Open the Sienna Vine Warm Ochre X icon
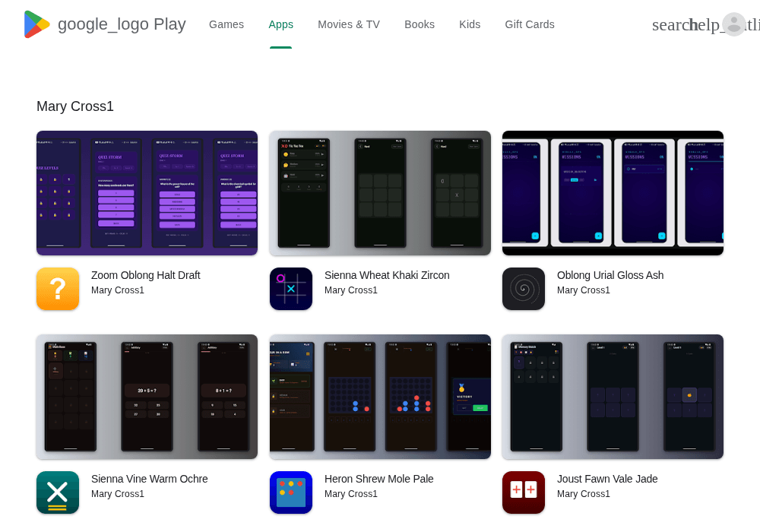Screen dimensions: 760x532 (58, 492)
